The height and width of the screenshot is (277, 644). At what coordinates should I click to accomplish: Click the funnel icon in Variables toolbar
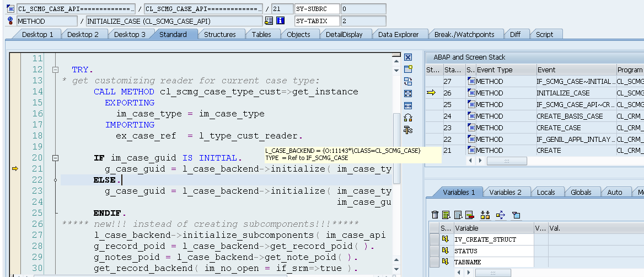516,215
